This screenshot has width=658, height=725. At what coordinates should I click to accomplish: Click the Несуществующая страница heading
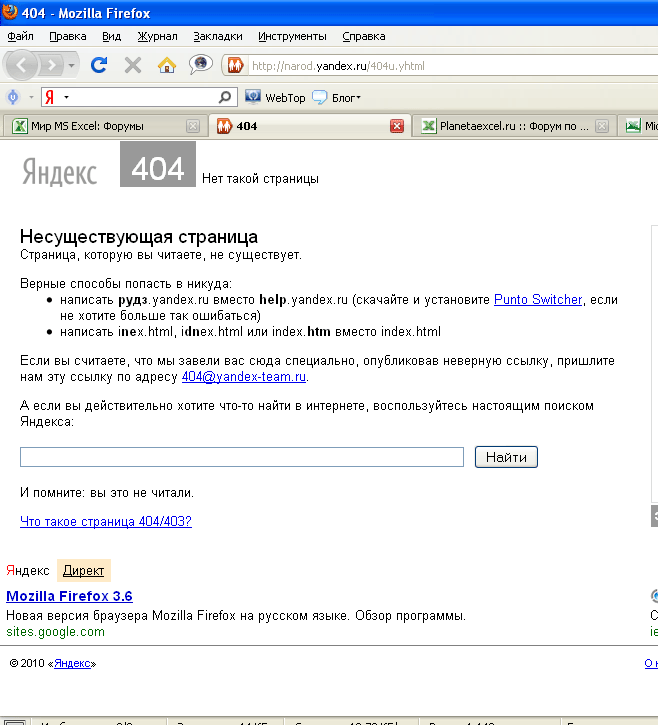pyautogui.click(x=139, y=237)
